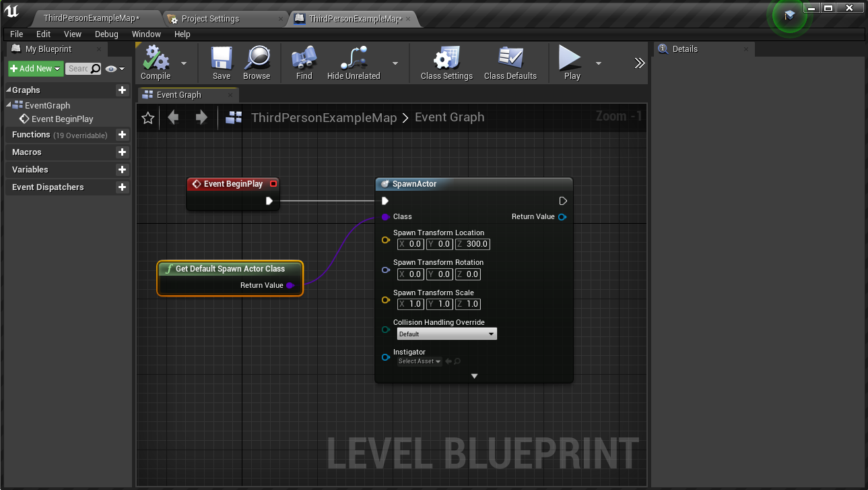Add a new graph with plus
This screenshot has width=868, height=490.
(x=122, y=90)
